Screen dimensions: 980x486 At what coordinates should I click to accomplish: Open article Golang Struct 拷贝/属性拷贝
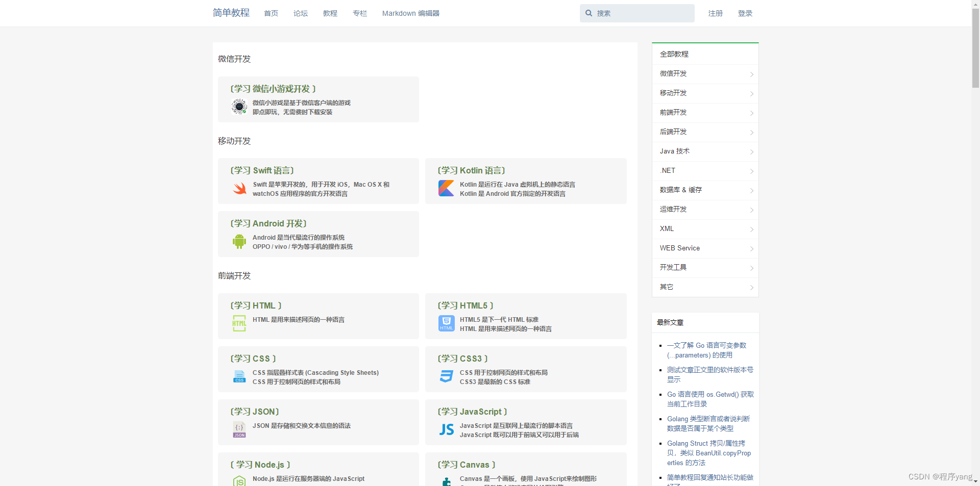point(709,453)
